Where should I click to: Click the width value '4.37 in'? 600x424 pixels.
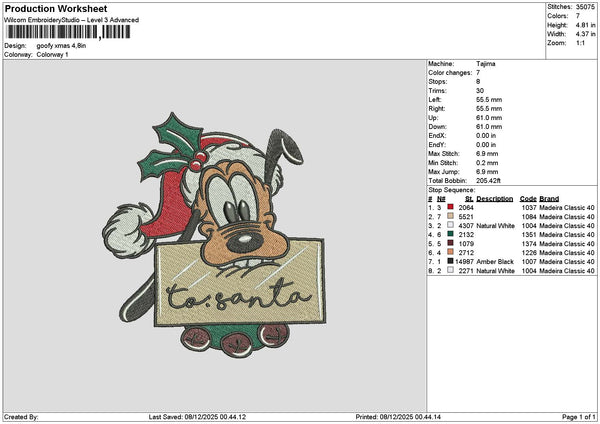(585, 34)
